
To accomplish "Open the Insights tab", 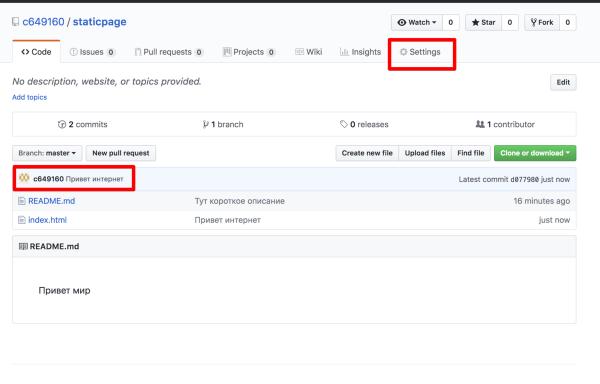I will click(x=360, y=52).
